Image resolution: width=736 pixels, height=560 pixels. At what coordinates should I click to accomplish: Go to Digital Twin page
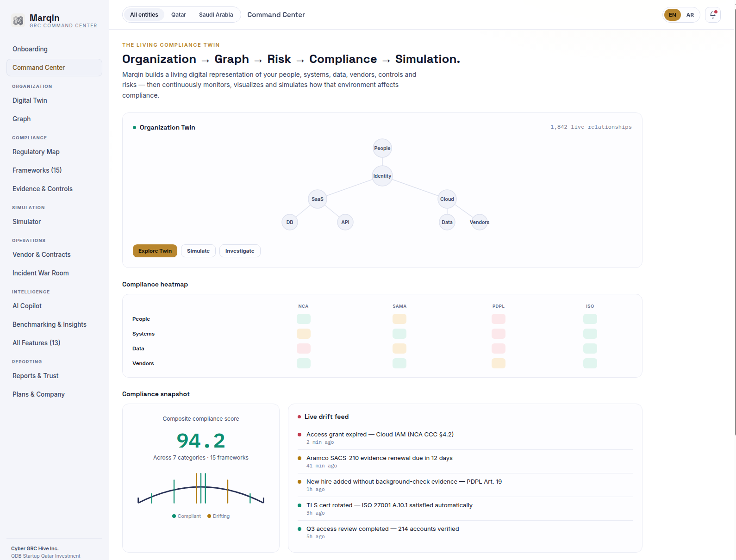point(54,100)
